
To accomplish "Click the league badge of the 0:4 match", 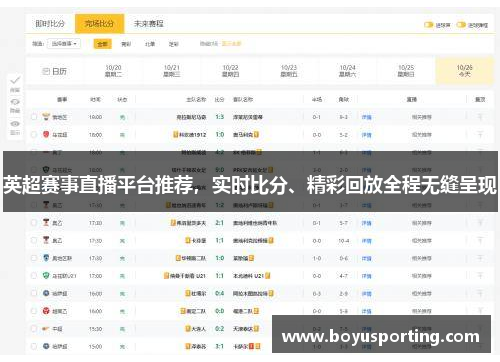I will pyautogui.click(x=46, y=293).
